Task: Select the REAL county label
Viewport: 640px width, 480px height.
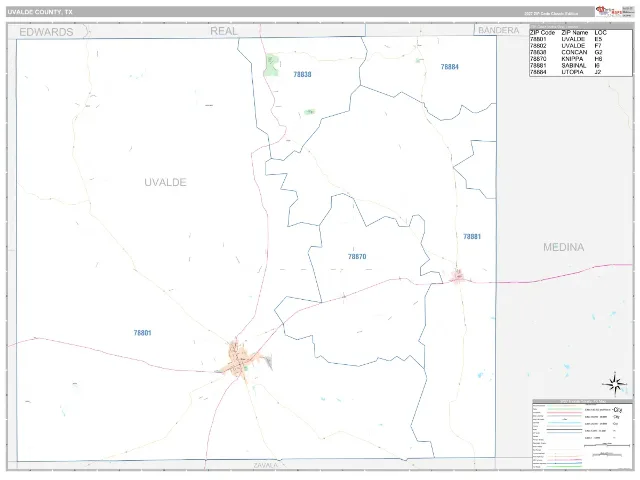Action: [x=224, y=31]
